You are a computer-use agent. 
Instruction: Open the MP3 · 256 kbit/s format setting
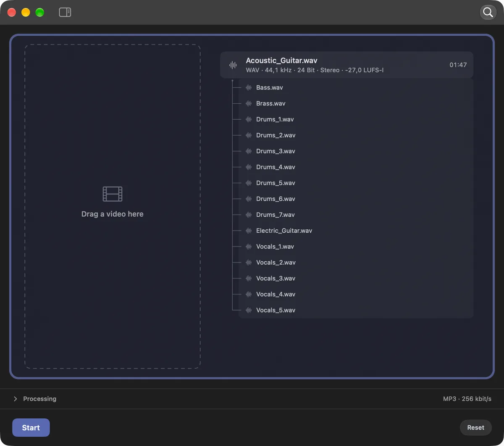467,399
